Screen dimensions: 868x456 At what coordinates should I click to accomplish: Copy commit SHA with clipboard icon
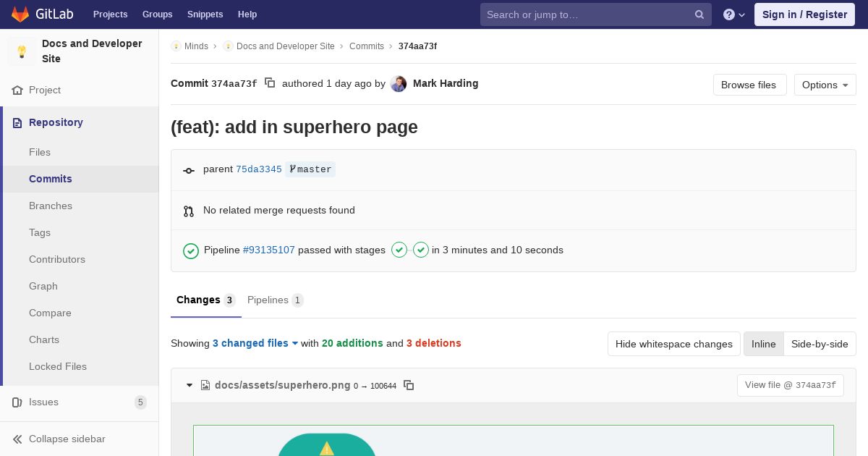coord(270,83)
